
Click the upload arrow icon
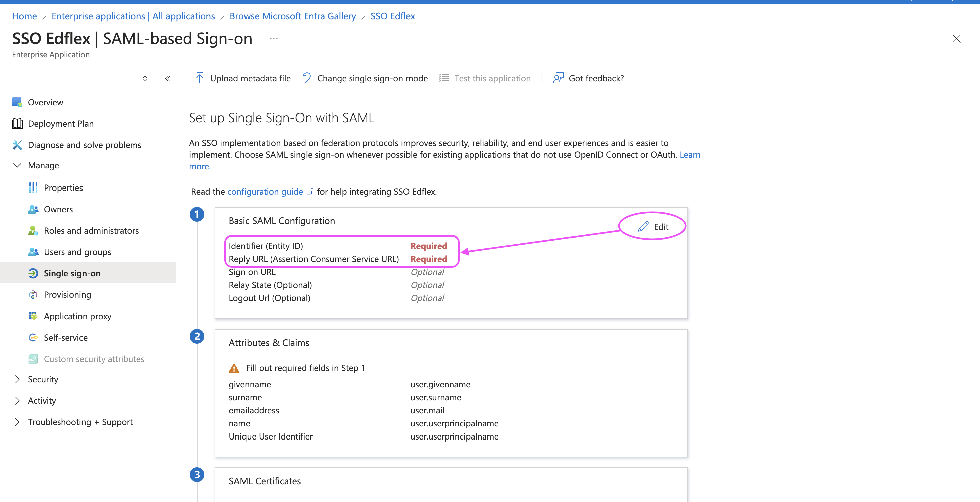coord(199,78)
